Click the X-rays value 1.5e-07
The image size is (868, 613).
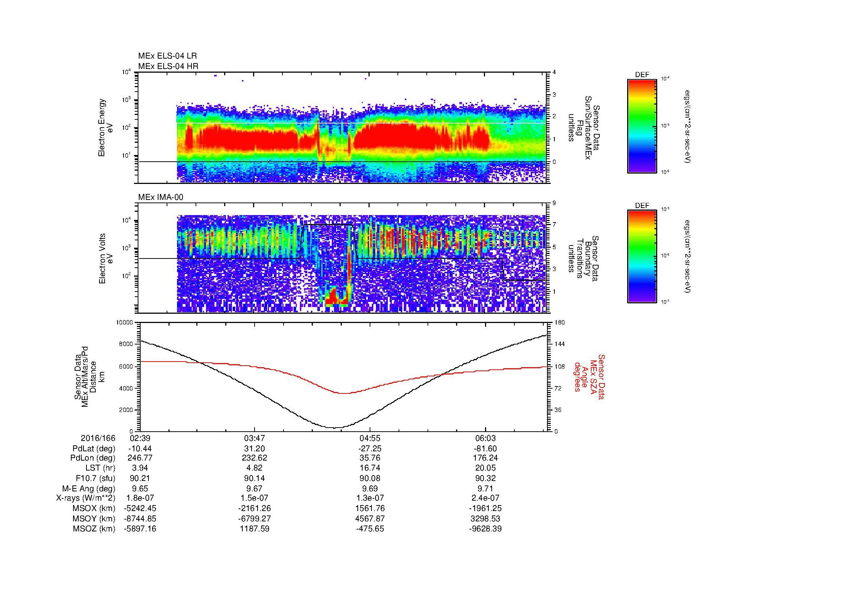click(x=255, y=498)
